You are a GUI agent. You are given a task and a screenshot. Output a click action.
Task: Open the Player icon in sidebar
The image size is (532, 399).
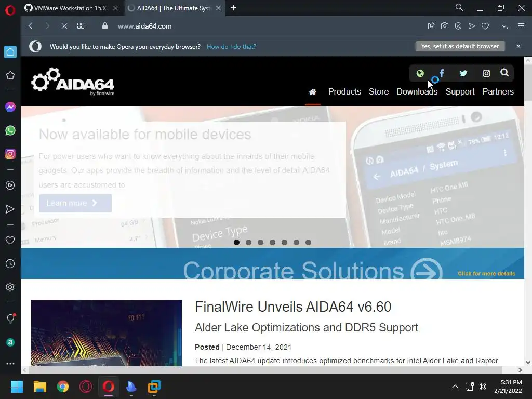click(x=10, y=185)
